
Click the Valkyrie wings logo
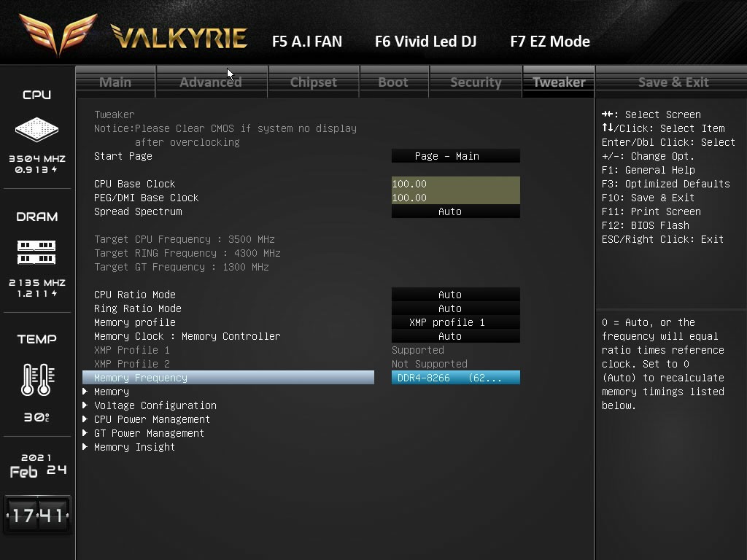[58, 34]
